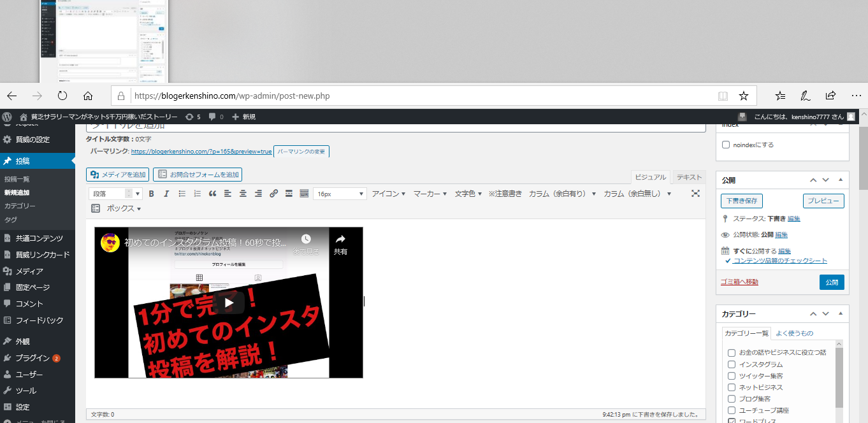Insert a hyperlink with the link icon
Image resolution: width=868 pixels, height=423 pixels.
pos(273,194)
